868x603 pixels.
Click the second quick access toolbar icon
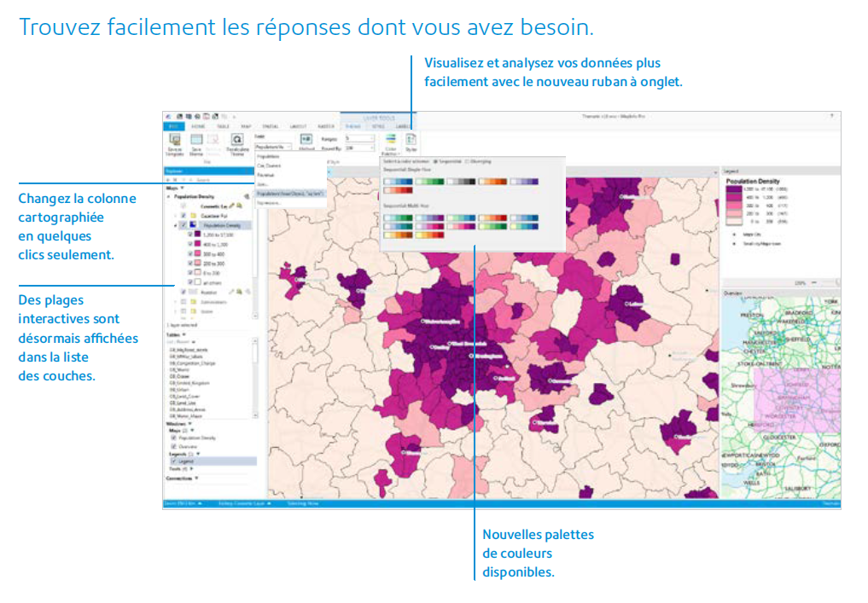point(189,117)
